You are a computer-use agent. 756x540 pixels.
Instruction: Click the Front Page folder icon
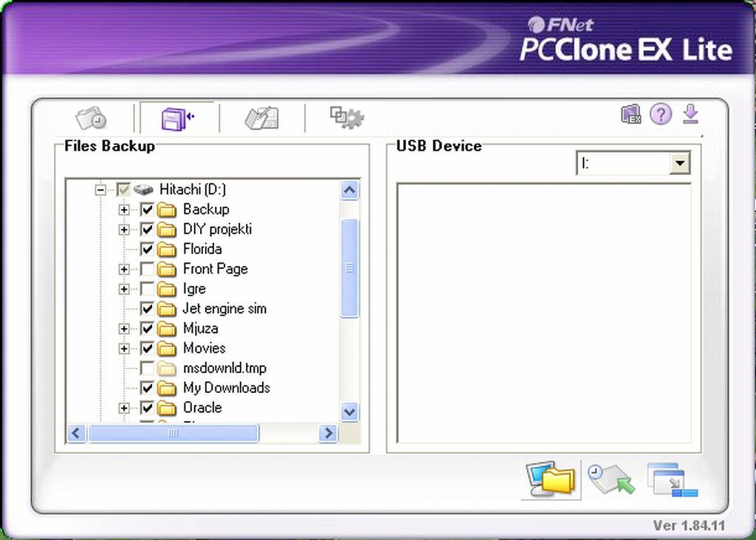tap(167, 270)
